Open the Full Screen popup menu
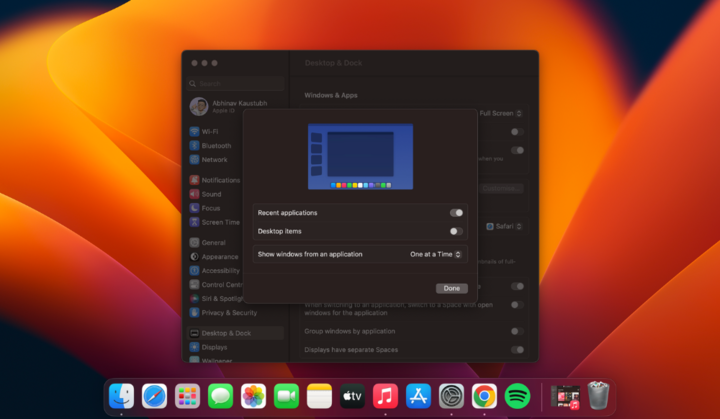This screenshot has width=720, height=419. [x=501, y=113]
